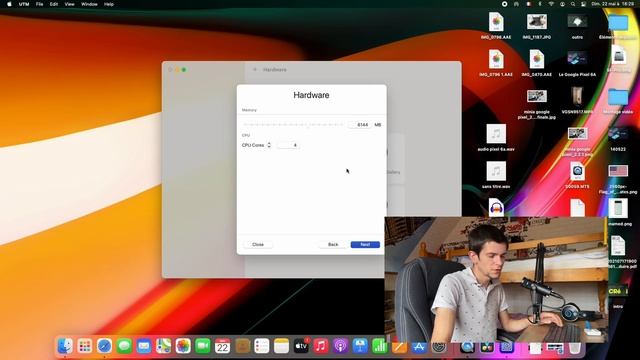This screenshot has height=360, width=640.
Task: Click the Spotlight search icon in menu bar
Action: 573,4
